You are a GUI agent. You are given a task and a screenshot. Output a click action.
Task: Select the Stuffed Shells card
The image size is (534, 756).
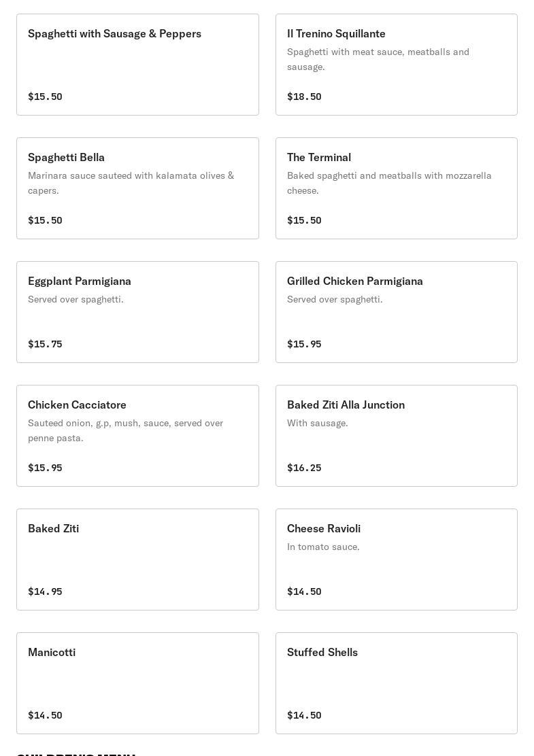pyautogui.click(x=397, y=683)
